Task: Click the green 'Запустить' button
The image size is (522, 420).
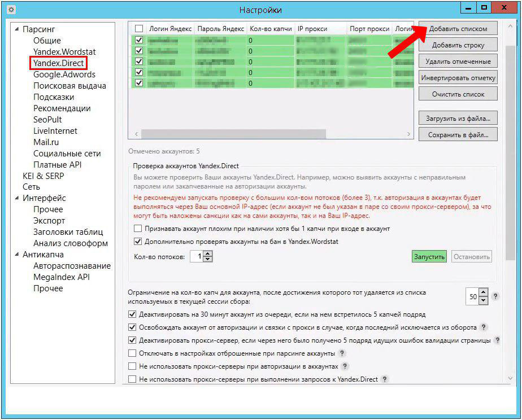Action: coord(429,257)
